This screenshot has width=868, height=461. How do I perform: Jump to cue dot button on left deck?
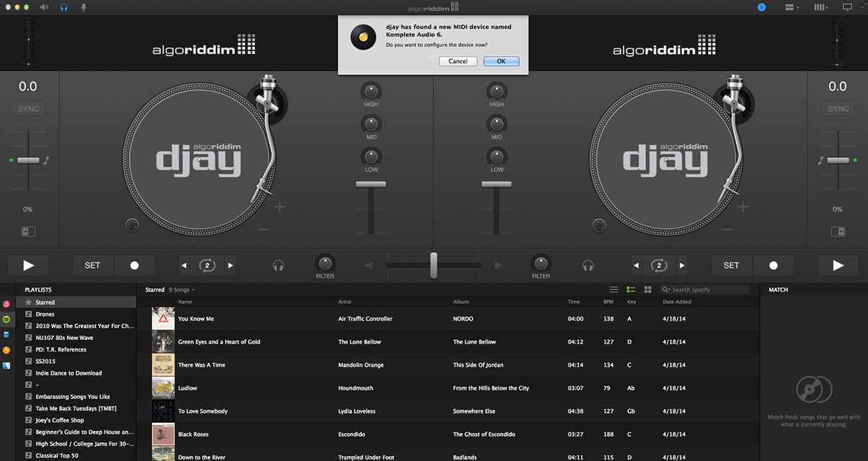(134, 265)
